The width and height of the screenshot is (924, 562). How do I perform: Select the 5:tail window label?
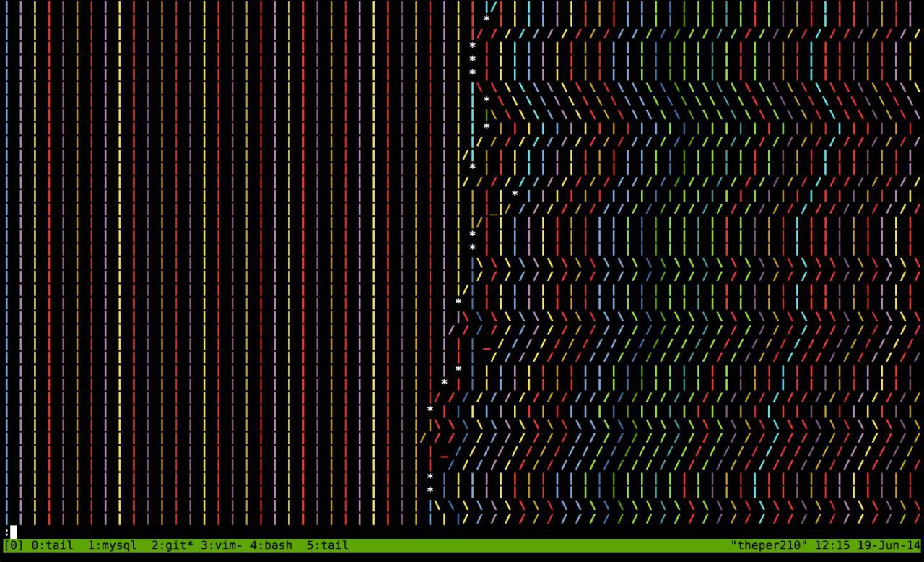tap(326, 546)
